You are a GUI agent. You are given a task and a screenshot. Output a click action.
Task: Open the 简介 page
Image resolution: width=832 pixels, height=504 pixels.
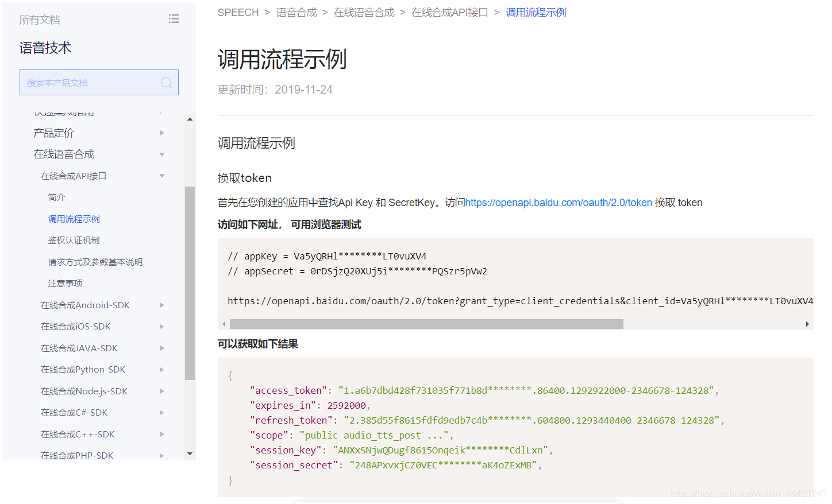pos(56,197)
